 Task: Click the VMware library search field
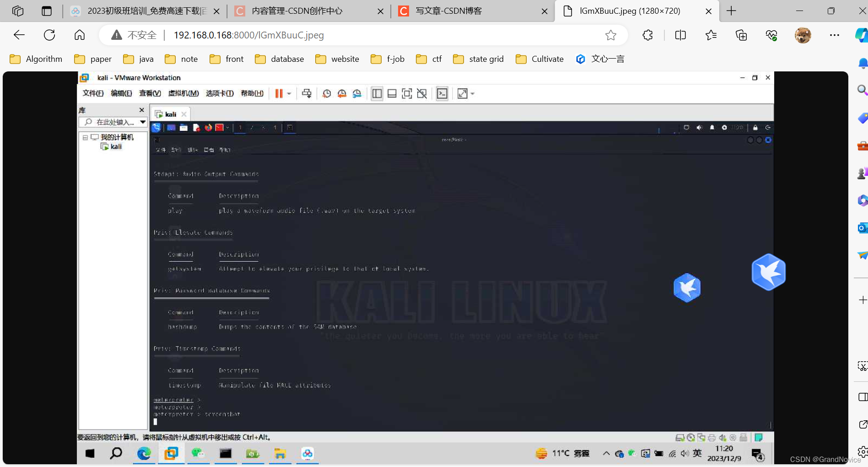[x=113, y=122]
